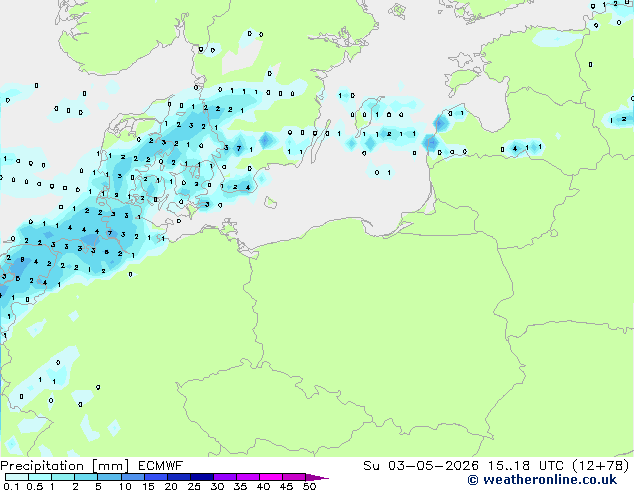Image resolution: width=634 pixels, height=490 pixels.
Task: Select the 45–50 mm legend swatch
Action: click(294, 477)
